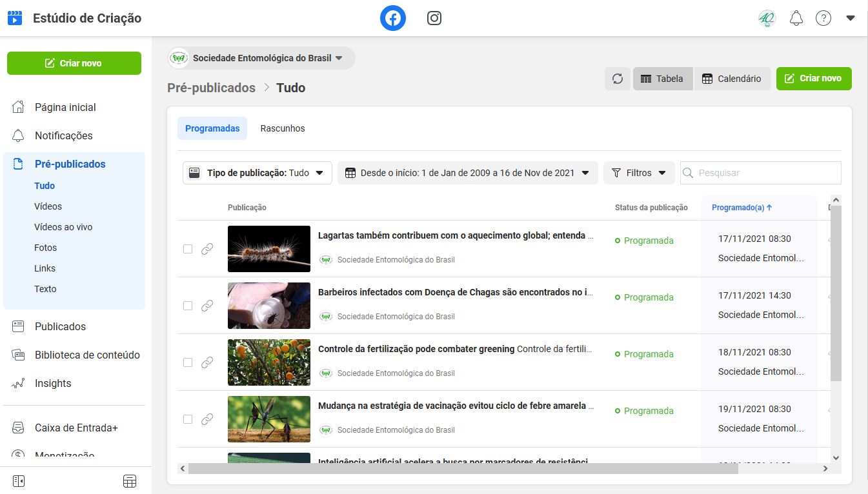The image size is (868, 494).
Task: Click the Insights chart icon in sidebar
Action: [18, 383]
